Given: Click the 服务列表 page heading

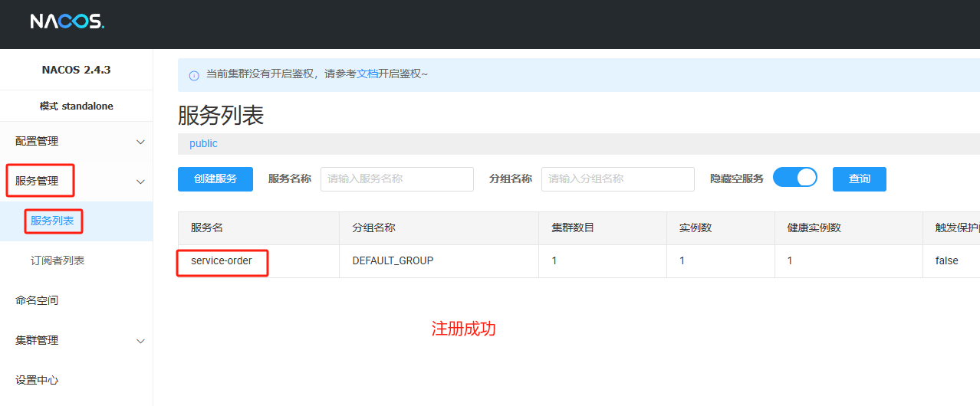Looking at the screenshot, I should point(221,116).
